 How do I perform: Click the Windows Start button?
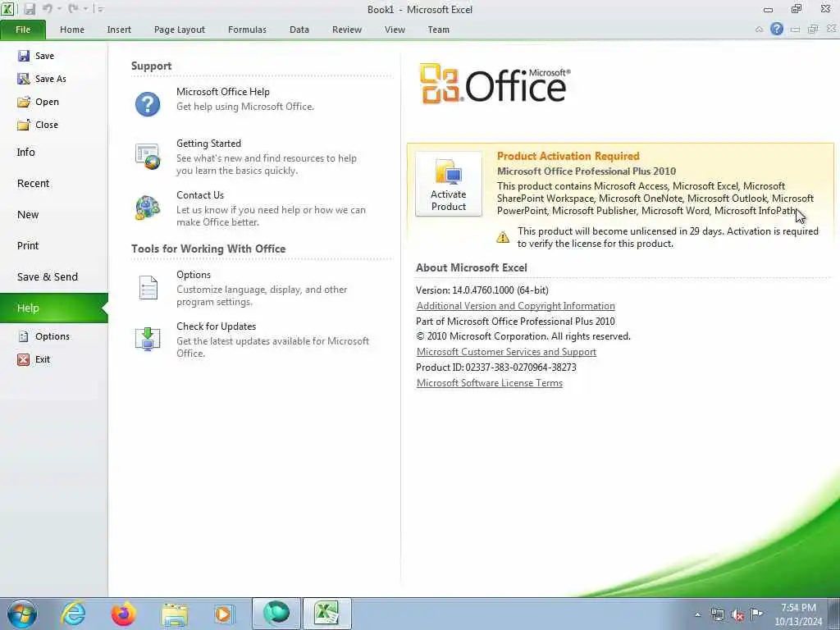[x=22, y=614]
